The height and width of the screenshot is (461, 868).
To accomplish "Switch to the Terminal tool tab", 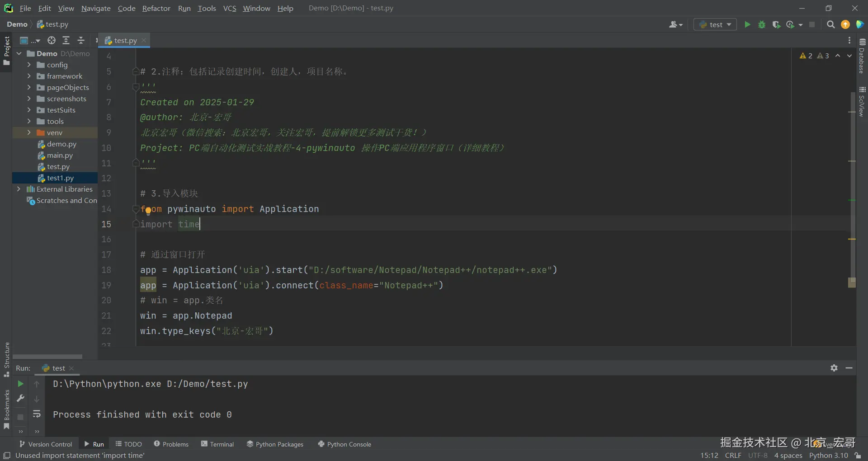I will point(217,444).
